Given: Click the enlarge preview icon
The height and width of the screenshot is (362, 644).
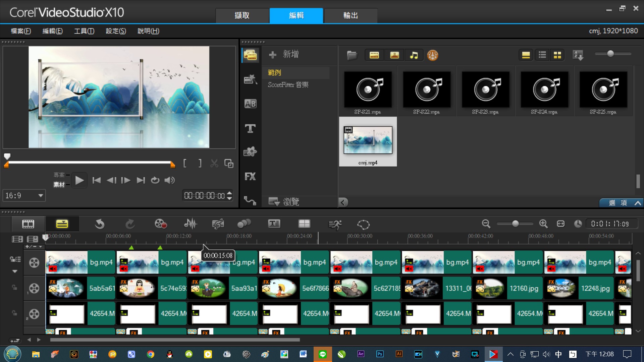Looking at the screenshot, I should (229, 163).
